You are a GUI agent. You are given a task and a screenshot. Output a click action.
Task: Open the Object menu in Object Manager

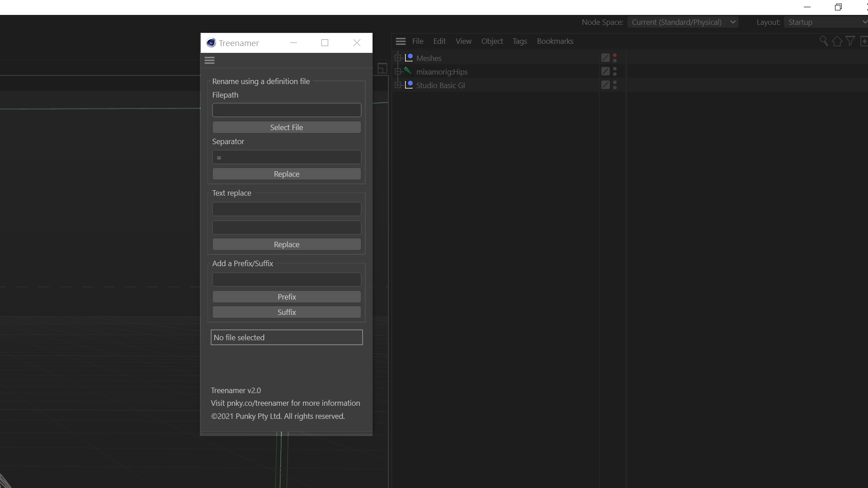(x=492, y=41)
